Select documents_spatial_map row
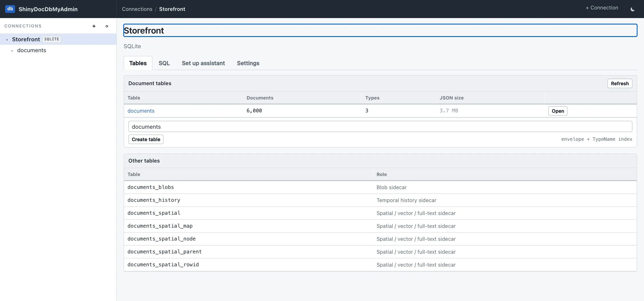 (x=380, y=226)
